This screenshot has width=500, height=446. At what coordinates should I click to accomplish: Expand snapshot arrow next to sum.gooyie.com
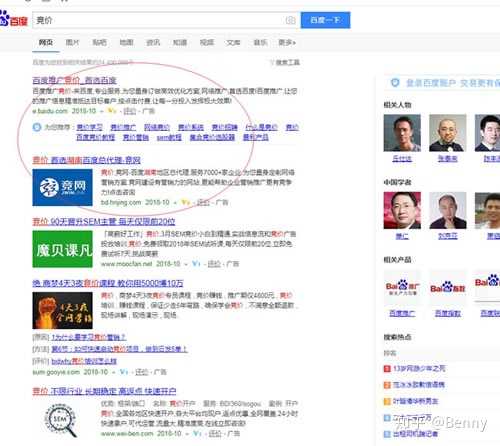(113, 372)
